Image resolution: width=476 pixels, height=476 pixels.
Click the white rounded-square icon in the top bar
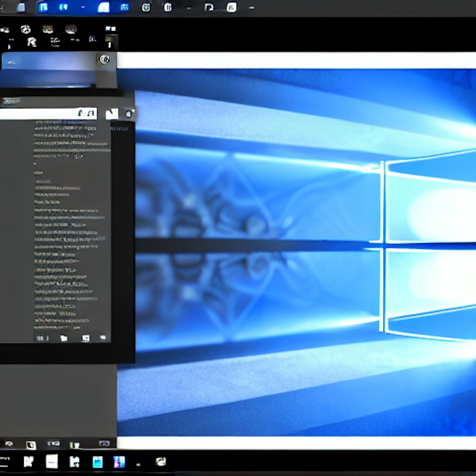click(231, 7)
